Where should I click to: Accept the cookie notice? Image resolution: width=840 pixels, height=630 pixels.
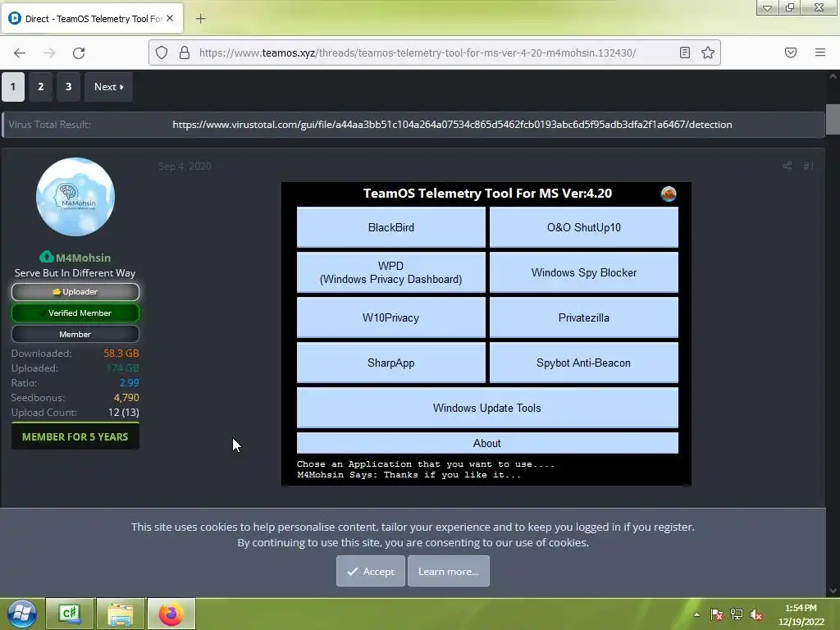coord(370,571)
